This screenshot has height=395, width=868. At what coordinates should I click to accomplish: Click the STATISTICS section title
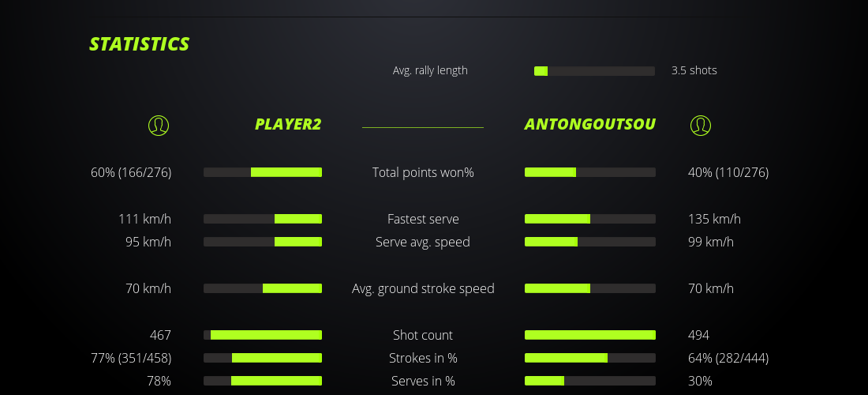[x=140, y=44]
